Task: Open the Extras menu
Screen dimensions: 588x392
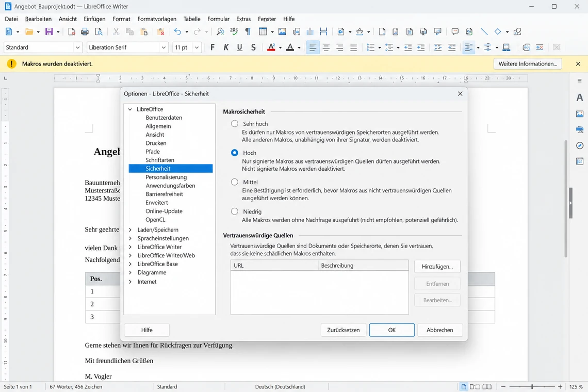Action: tap(243, 19)
